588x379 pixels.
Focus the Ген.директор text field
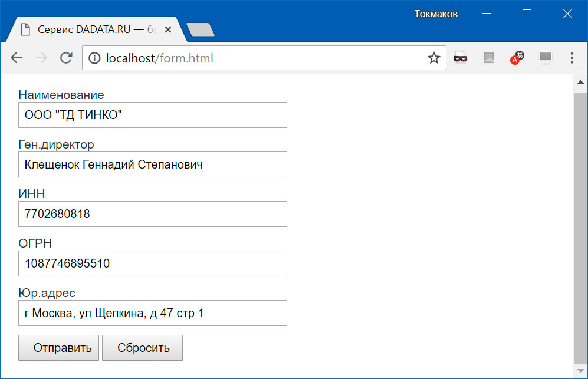[x=153, y=164]
